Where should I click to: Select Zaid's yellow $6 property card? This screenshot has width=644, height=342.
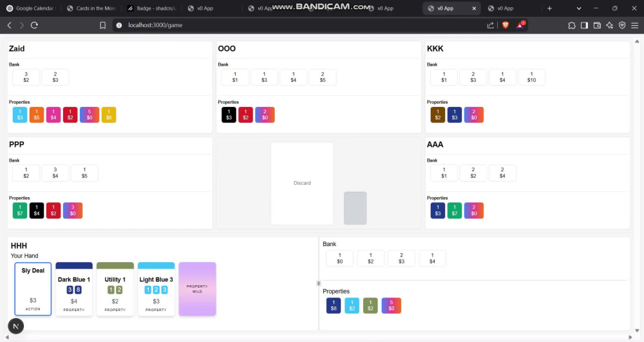point(109,115)
